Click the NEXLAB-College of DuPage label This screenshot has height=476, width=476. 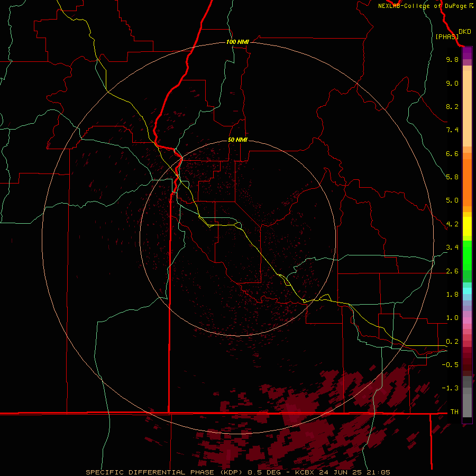tap(422, 6)
